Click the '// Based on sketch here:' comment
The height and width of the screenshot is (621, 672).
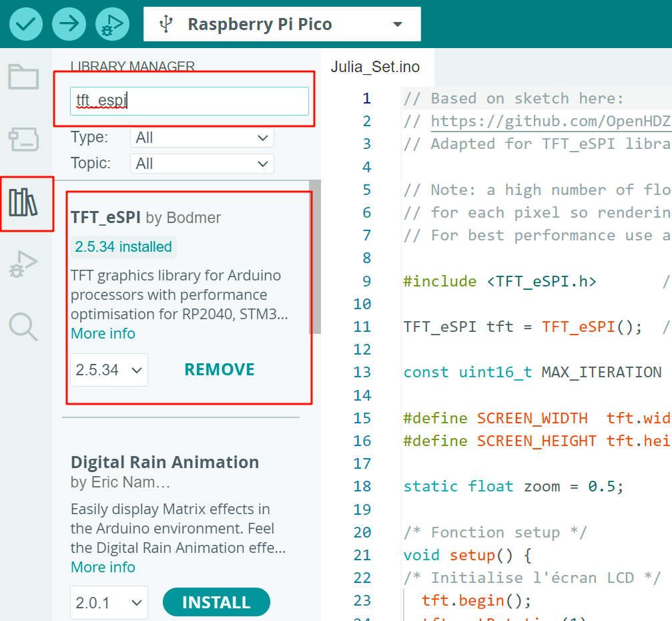513,99
